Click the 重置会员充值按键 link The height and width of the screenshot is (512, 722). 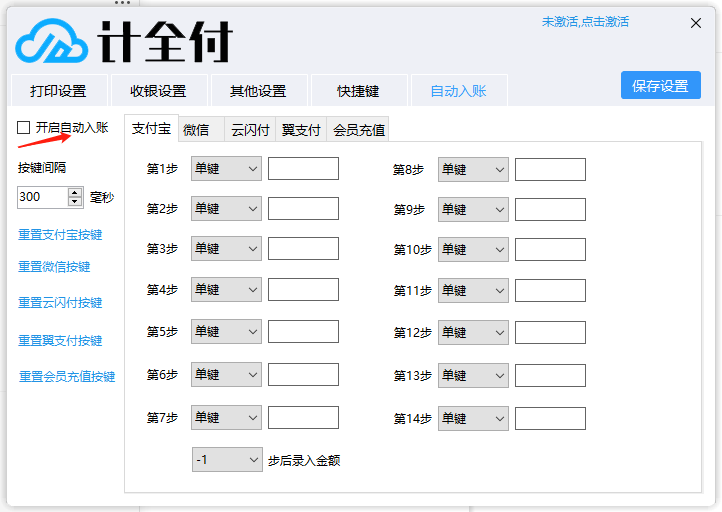[67, 377]
